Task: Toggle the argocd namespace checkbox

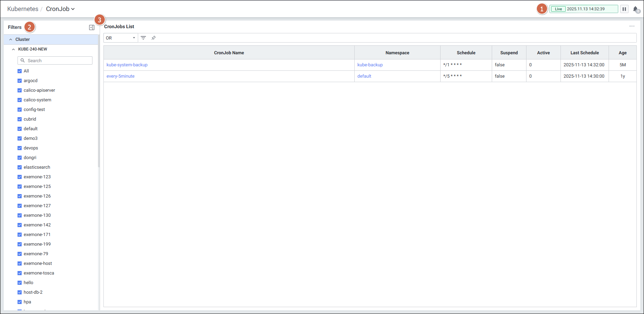Action: (x=20, y=81)
